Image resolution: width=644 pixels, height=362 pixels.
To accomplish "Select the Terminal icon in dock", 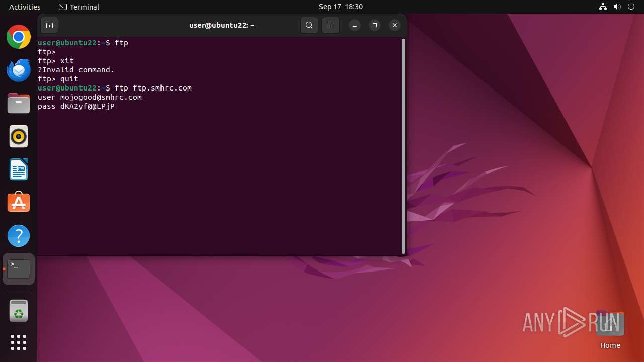I will pyautogui.click(x=19, y=269).
